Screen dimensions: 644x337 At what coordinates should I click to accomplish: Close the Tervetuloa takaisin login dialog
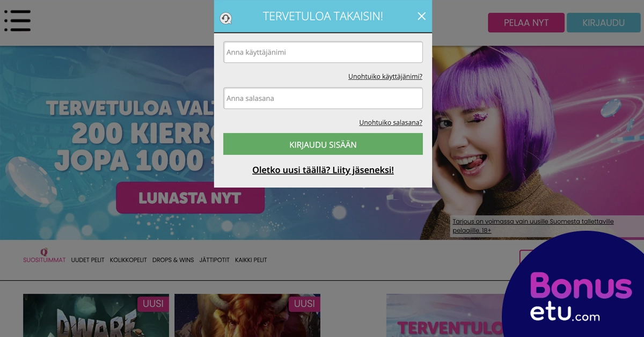421,16
